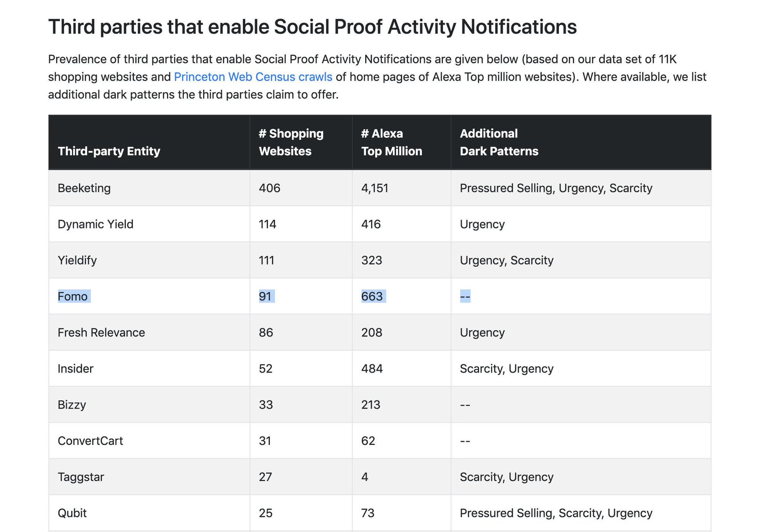Click the Third-party Entity column header
The height and width of the screenshot is (532, 761).
pyautogui.click(x=109, y=151)
